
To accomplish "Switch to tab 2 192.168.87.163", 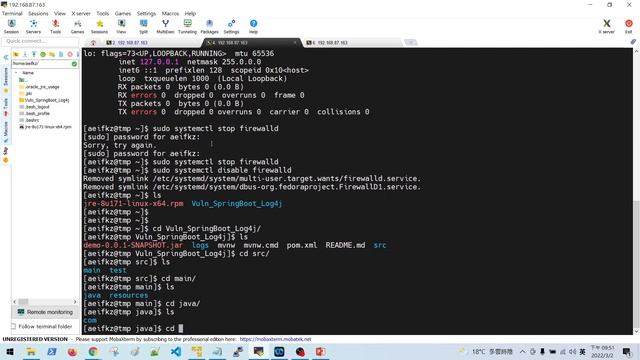I will (151, 42).
